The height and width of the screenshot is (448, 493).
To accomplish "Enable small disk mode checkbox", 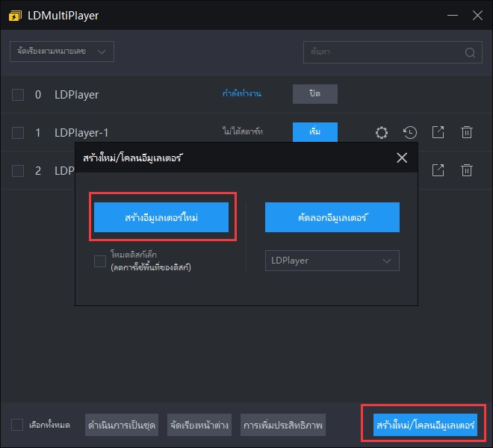I will 100,261.
